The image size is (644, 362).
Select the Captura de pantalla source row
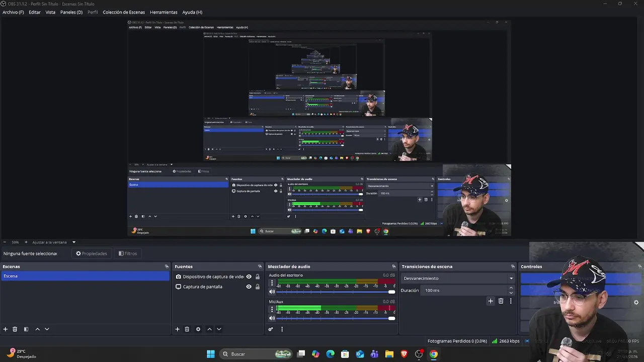point(217,287)
